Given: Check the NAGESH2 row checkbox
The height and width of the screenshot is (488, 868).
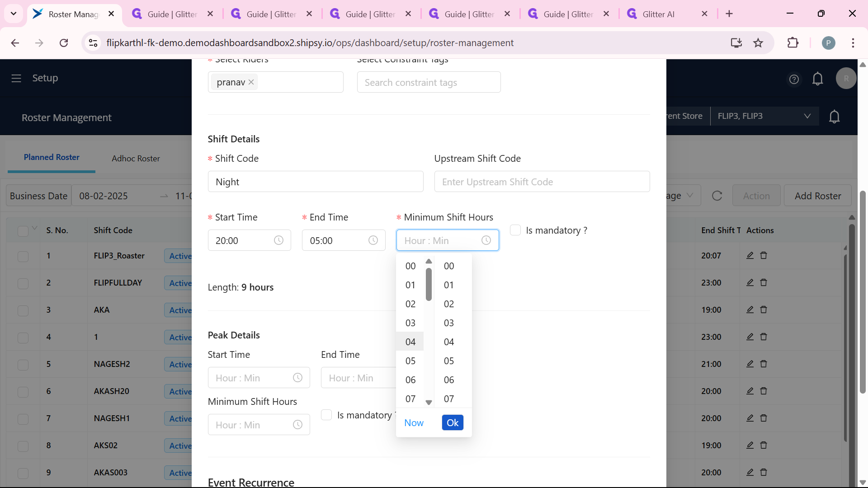Looking at the screenshot, I should point(23,365).
